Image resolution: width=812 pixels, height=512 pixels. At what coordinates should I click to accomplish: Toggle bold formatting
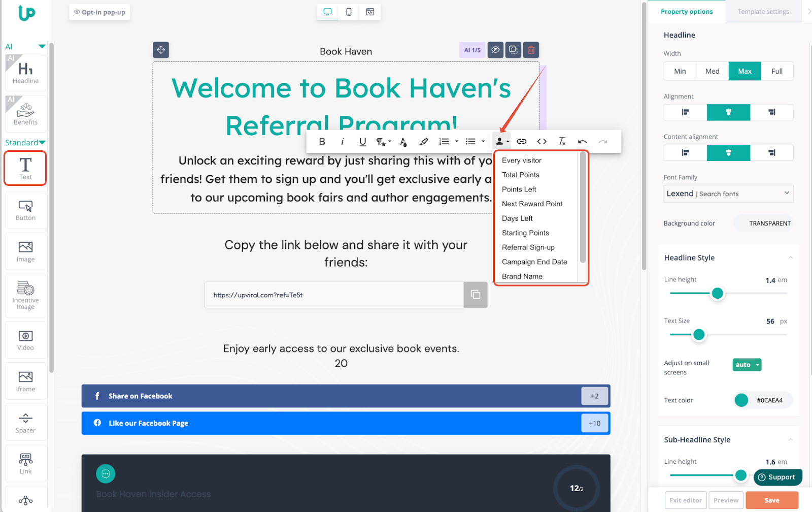pos(322,142)
